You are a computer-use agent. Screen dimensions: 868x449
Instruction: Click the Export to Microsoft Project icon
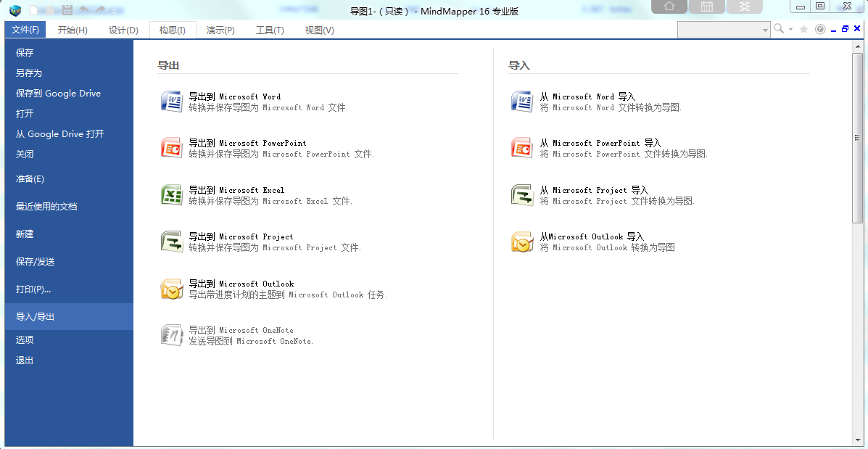coord(172,242)
